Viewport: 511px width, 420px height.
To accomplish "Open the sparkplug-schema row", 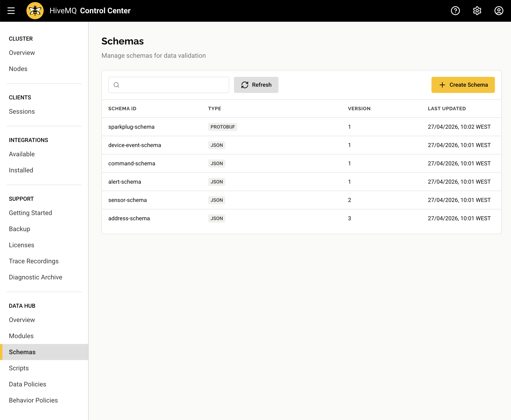I will tap(131, 127).
